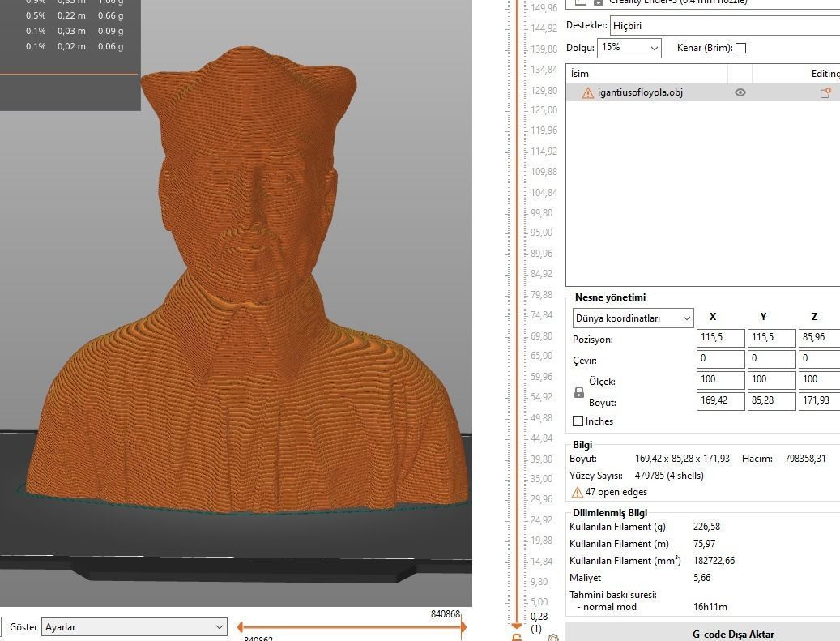Click the legend value '0,22 m'
The width and height of the screenshot is (840, 641).
coord(71,15)
